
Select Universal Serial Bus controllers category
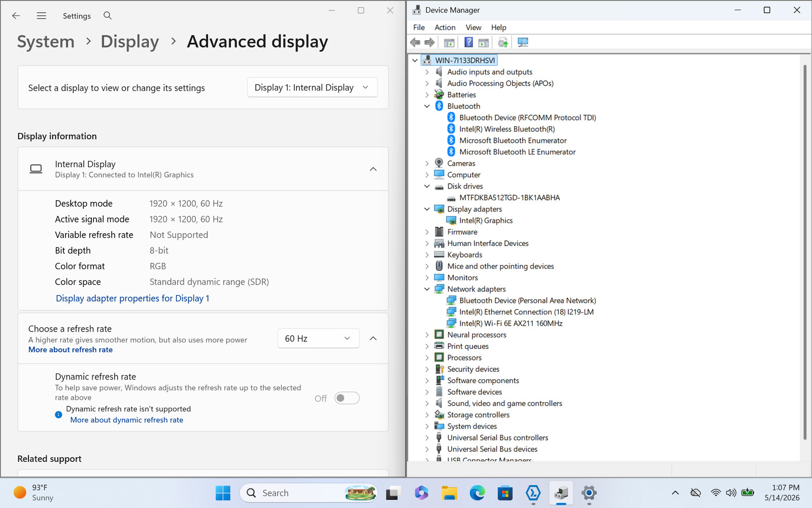497,438
